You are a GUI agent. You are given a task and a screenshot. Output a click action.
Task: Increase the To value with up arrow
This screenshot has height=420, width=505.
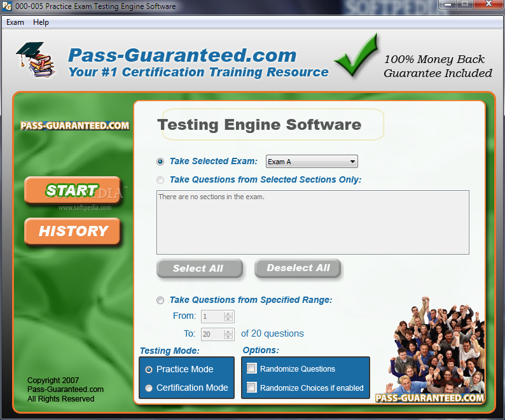[228, 332]
